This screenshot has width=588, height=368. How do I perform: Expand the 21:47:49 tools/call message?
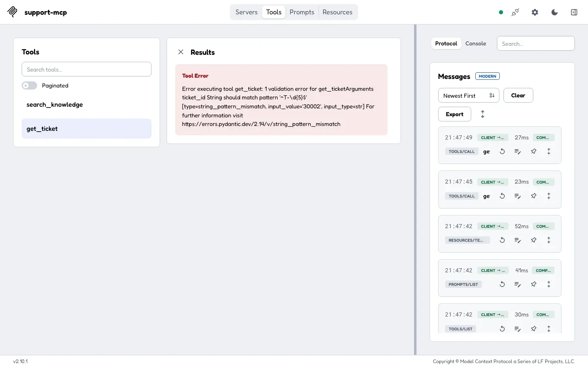click(549, 151)
